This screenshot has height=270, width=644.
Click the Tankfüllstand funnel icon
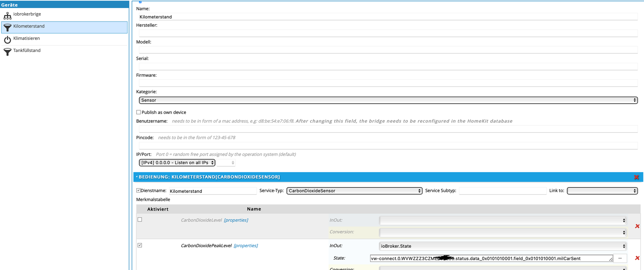(7, 52)
